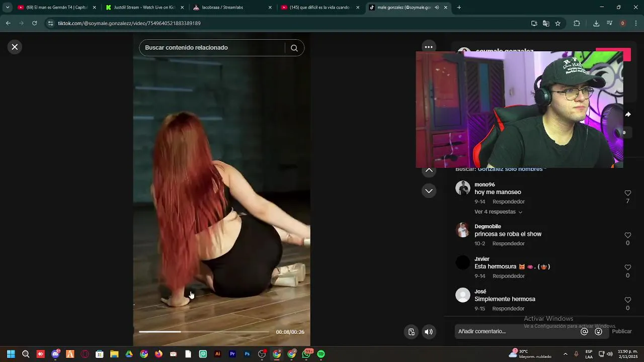Open weather widget showing 30°C
The height and width of the screenshot is (362, 644).
[x=530, y=354]
